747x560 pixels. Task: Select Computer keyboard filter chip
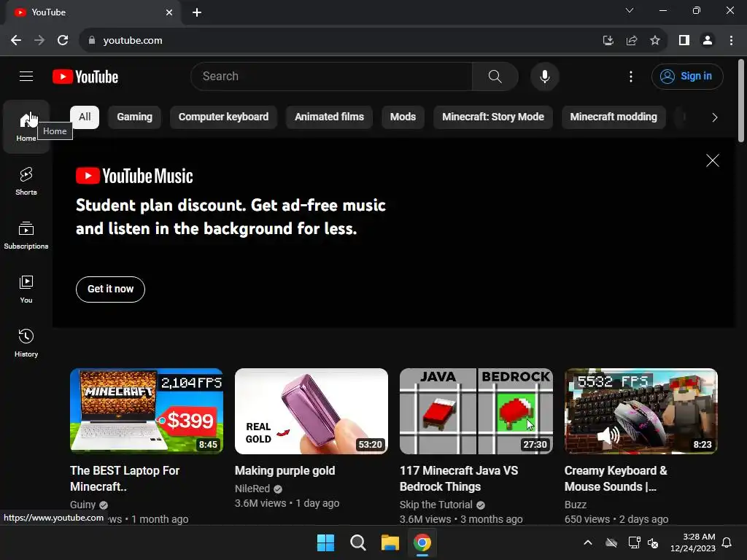pyautogui.click(x=223, y=117)
